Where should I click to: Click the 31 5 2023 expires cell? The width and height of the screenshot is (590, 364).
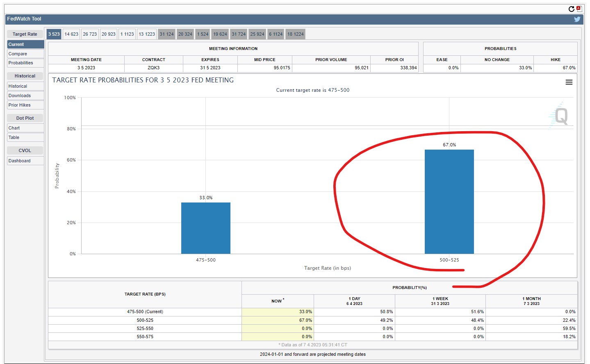[x=210, y=68]
